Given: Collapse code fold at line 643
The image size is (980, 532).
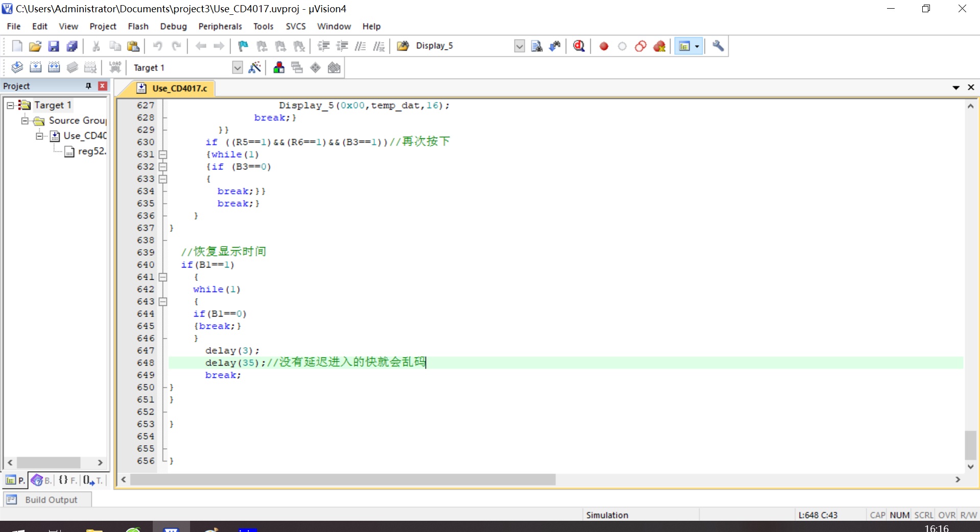Looking at the screenshot, I should coord(162,301).
